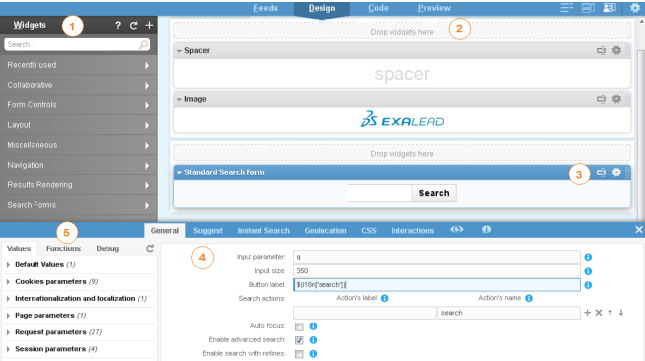
Task: Collapse the Image widget
Action: click(179, 100)
